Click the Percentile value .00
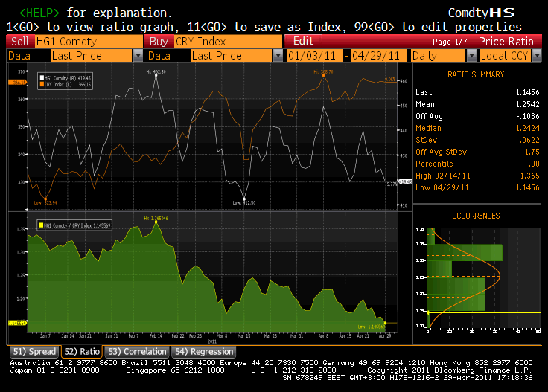This screenshot has width=548, height=392. pyautogui.click(x=534, y=164)
